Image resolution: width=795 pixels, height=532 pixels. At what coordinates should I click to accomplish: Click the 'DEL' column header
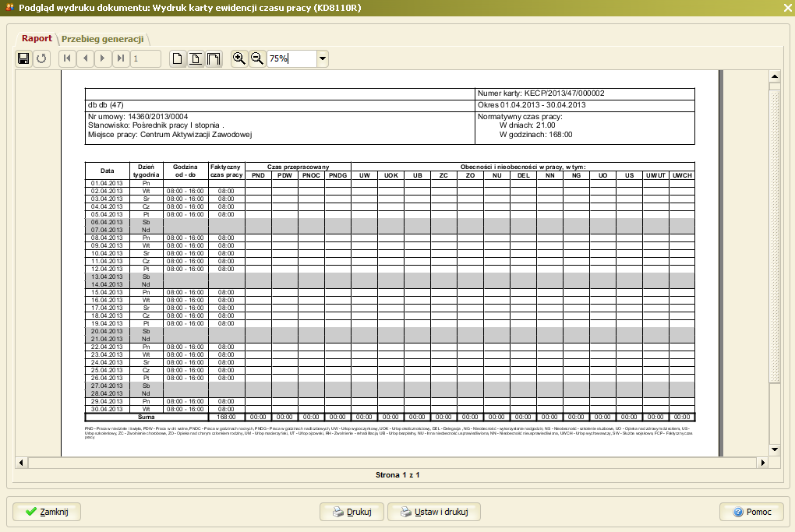pos(523,175)
